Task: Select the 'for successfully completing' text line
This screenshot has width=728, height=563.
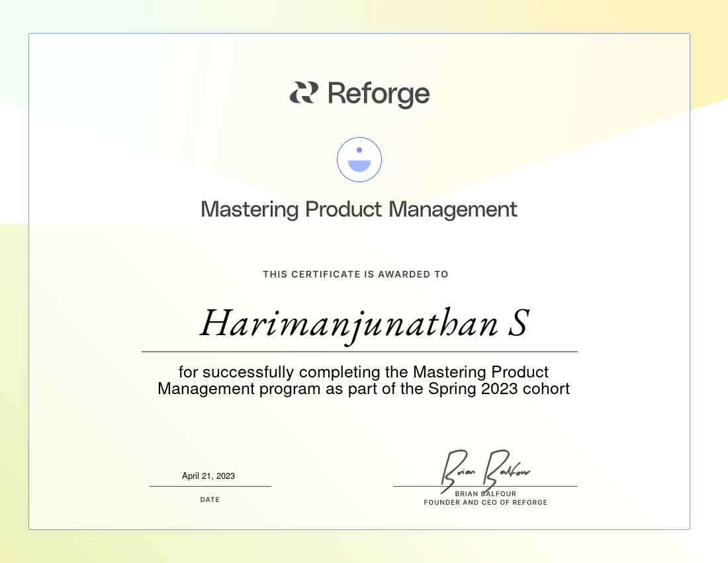Action: click(x=363, y=372)
